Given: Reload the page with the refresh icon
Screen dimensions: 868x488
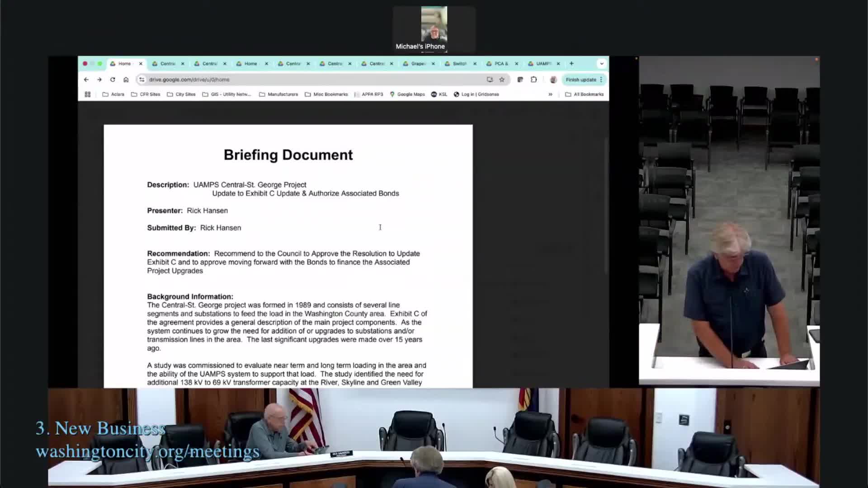Looking at the screenshot, I should 113,80.
